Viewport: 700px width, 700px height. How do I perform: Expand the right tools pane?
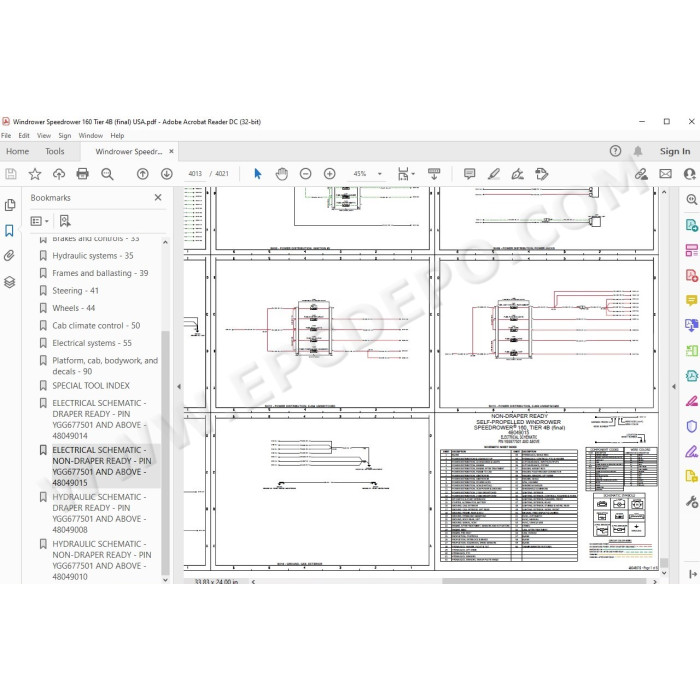point(692,574)
